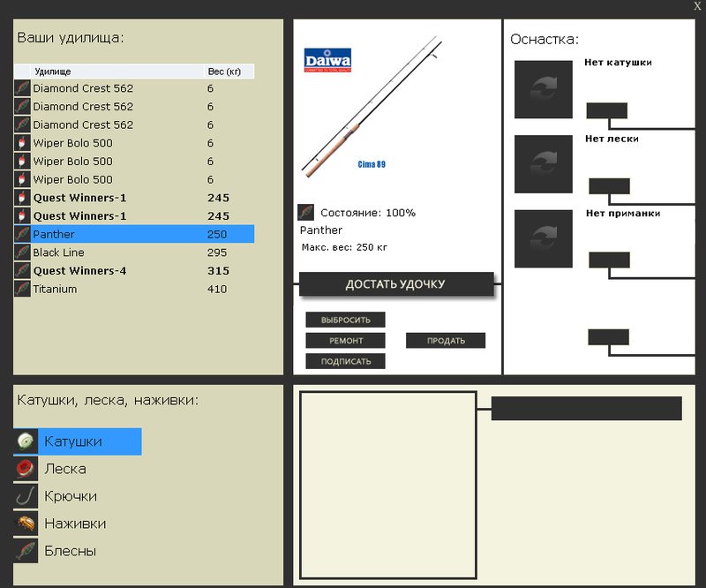Open the Наживки category

pos(75,524)
